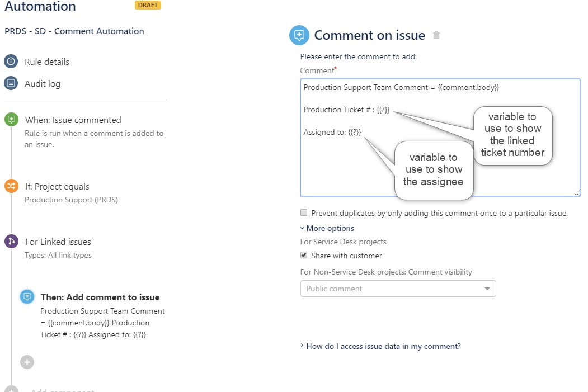Open the PRDS - SD - Comment Automation rule

74,31
